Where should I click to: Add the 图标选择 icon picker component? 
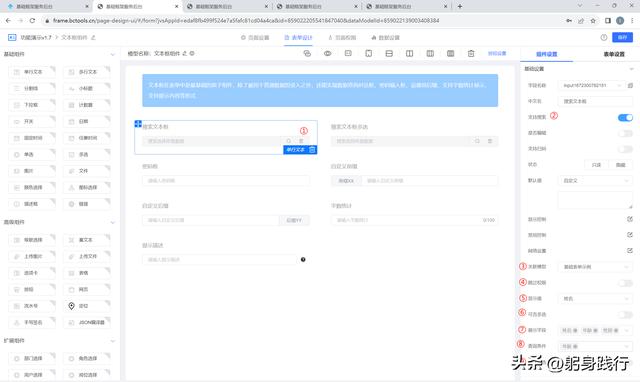click(x=87, y=187)
